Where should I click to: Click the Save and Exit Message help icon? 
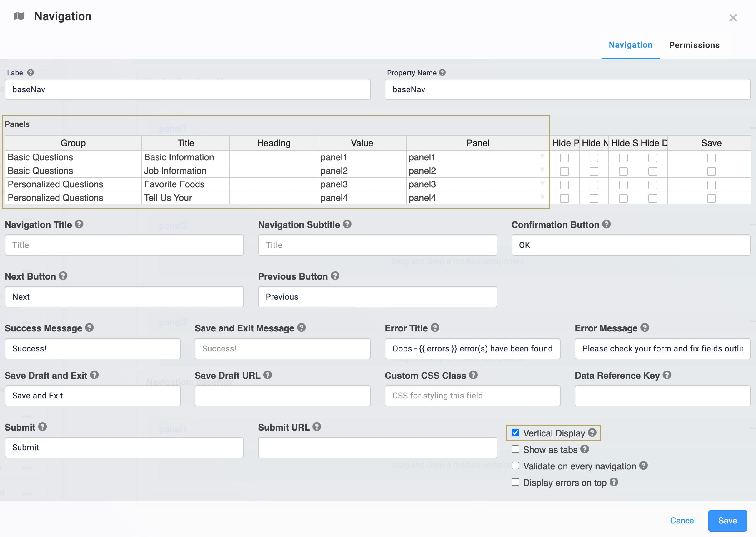(x=301, y=328)
